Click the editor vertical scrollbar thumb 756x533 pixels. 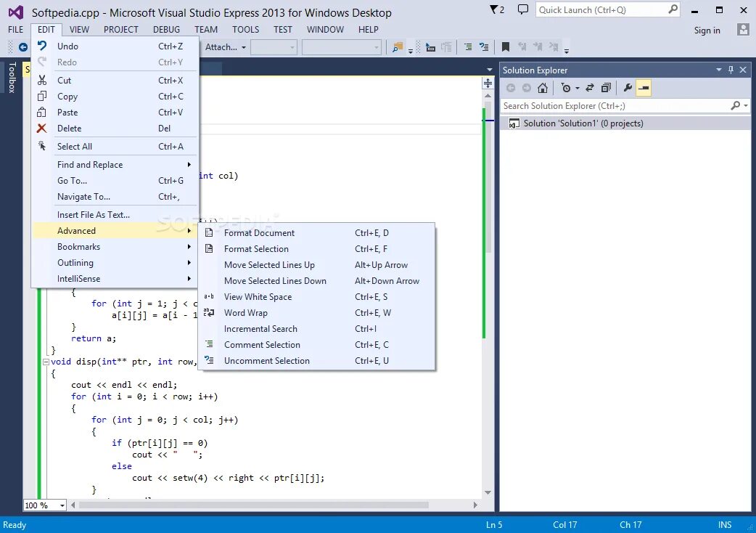[488, 179]
